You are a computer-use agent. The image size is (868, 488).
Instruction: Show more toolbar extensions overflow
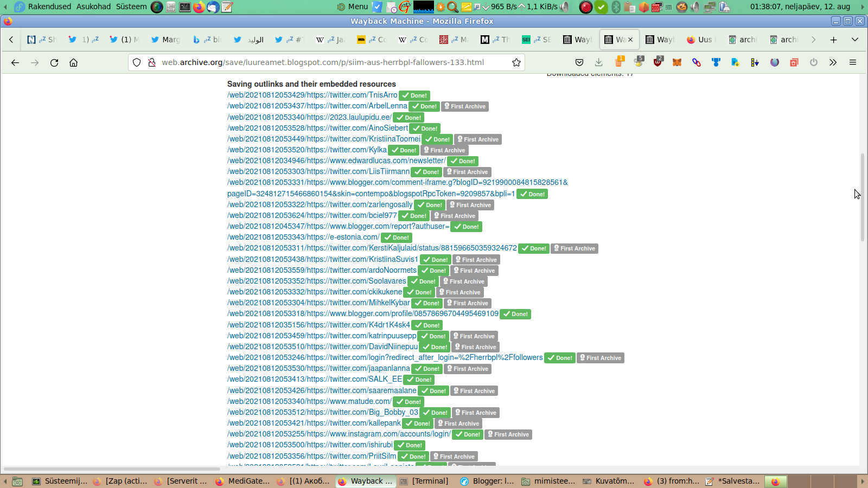[833, 62]
